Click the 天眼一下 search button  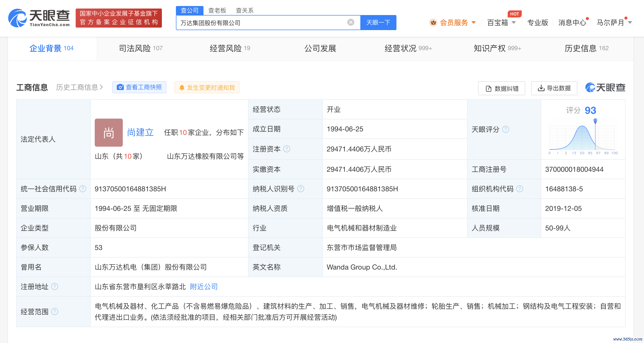coord(378,23)
